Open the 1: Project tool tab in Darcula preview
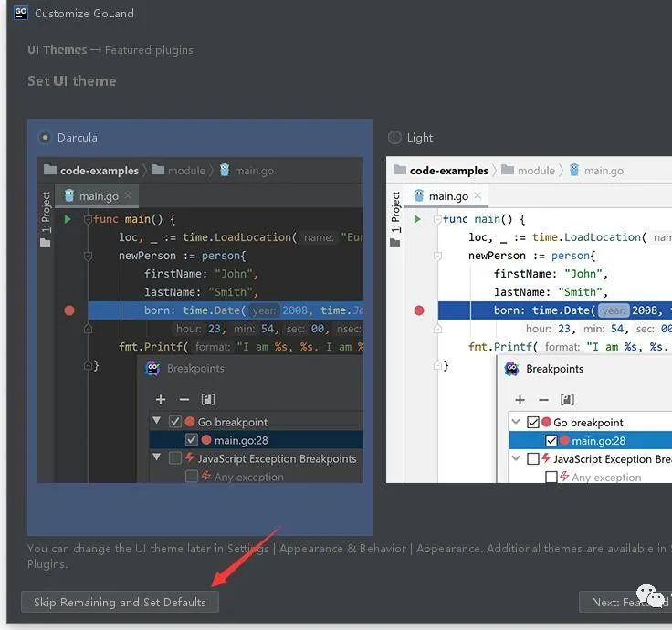The image size is (672, 630). click(46, 212)
